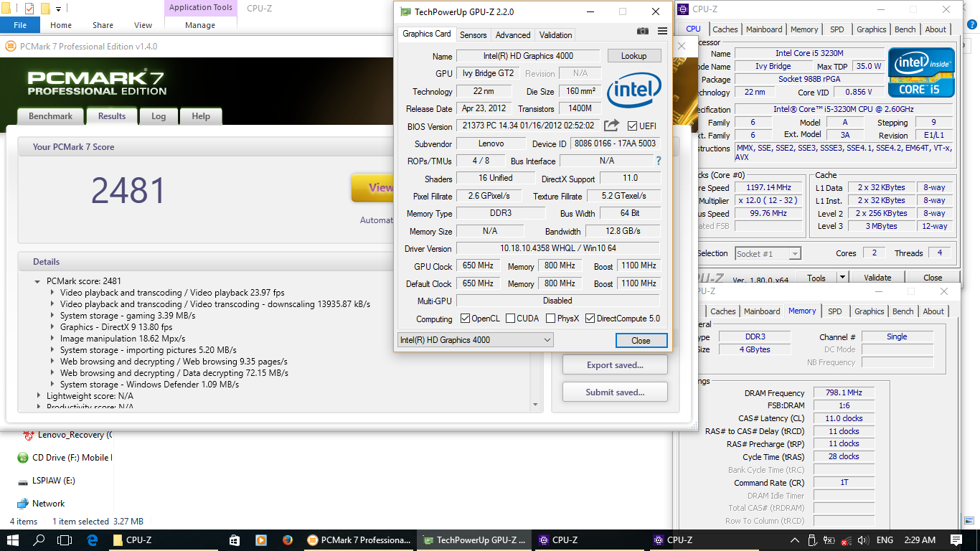Toggle the UEFI checkbox in GPU-Z
The image size is (980, 551).
pos(632,126)
